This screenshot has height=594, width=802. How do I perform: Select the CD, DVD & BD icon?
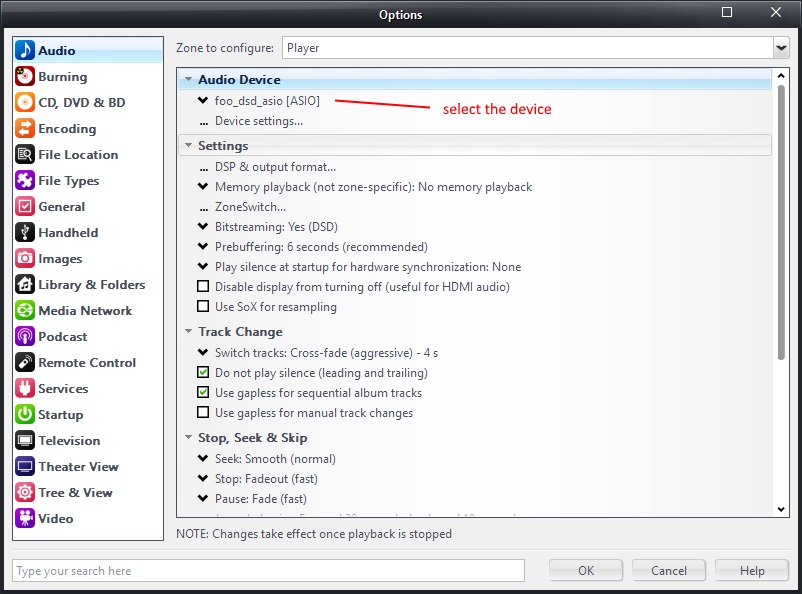25,103
